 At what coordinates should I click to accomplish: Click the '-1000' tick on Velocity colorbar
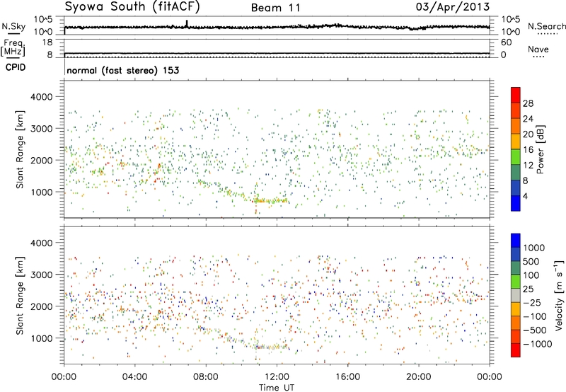pyautogui.click(x=538, y=344)
